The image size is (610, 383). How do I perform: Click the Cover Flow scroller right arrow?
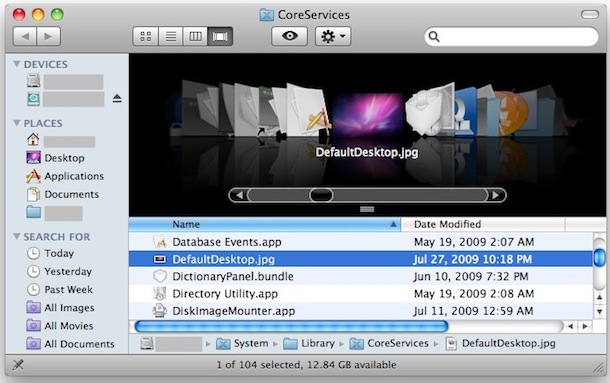point(496,195)
